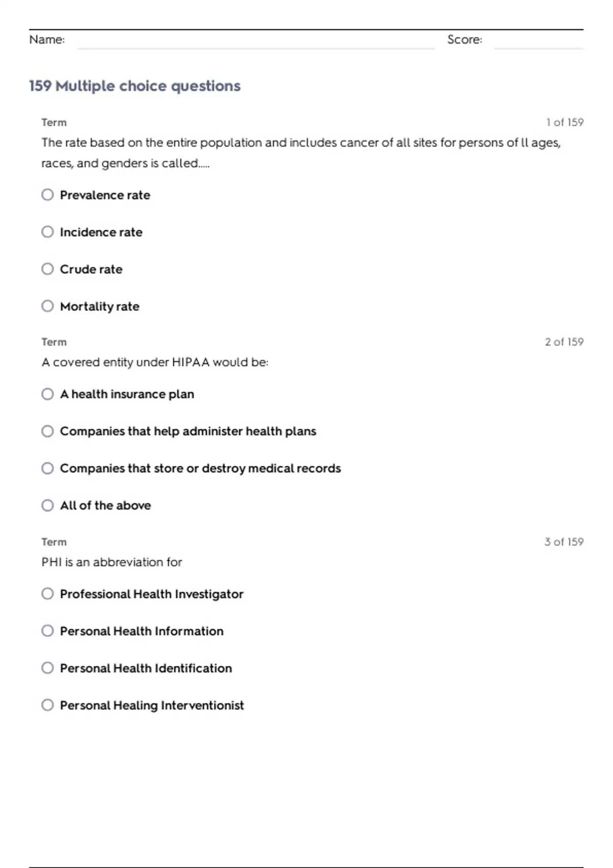Choose 'Companies that help administer health plans'
Screen dimensions: 613x868
48,431
